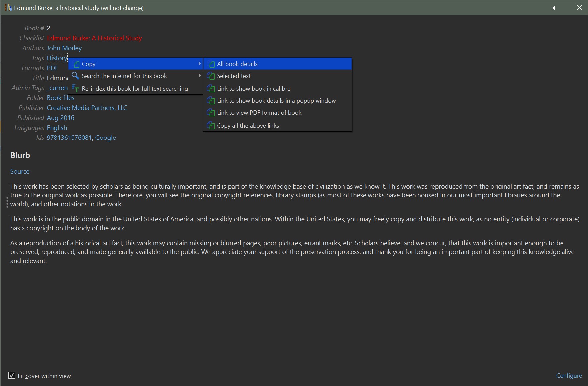Image resolution: width=588 pixels, height=386 pixels.
Task: Close the book details window
Action: click(579, 8)
